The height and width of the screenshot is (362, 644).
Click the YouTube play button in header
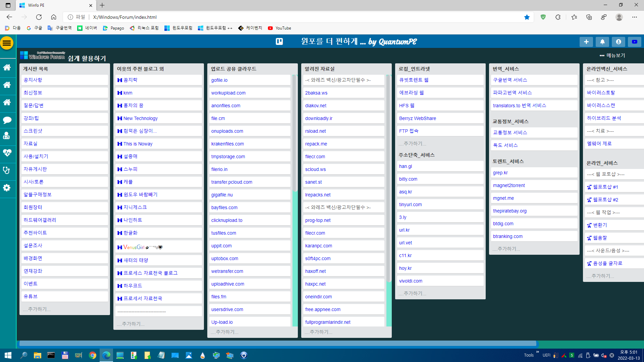click(x=634, y=42)
